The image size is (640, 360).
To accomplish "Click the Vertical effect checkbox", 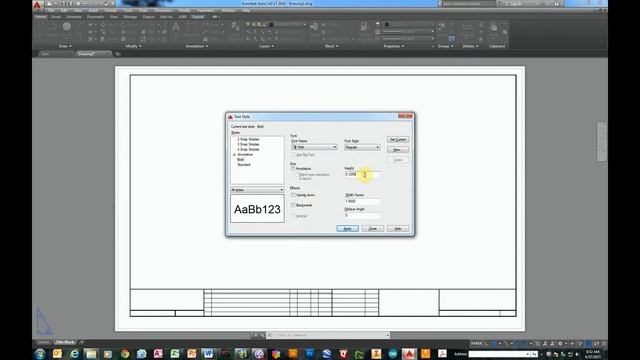I will click(x=293, y=216).
